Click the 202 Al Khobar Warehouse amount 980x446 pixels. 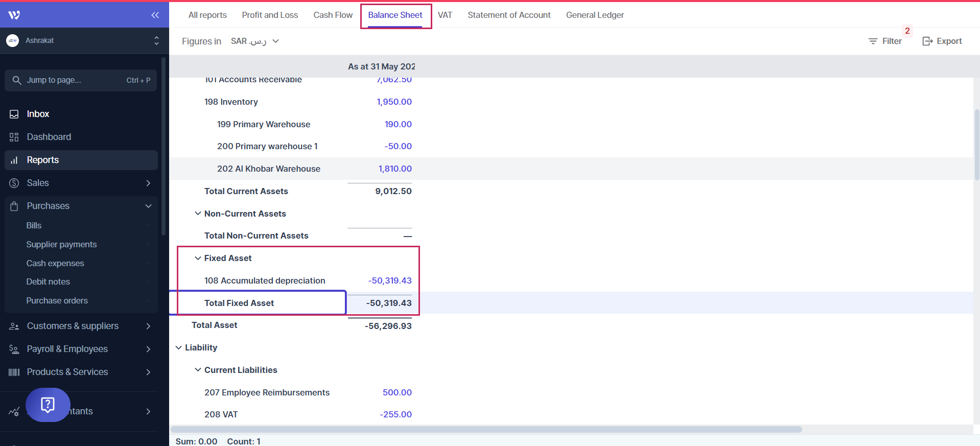tap(395, 169)
